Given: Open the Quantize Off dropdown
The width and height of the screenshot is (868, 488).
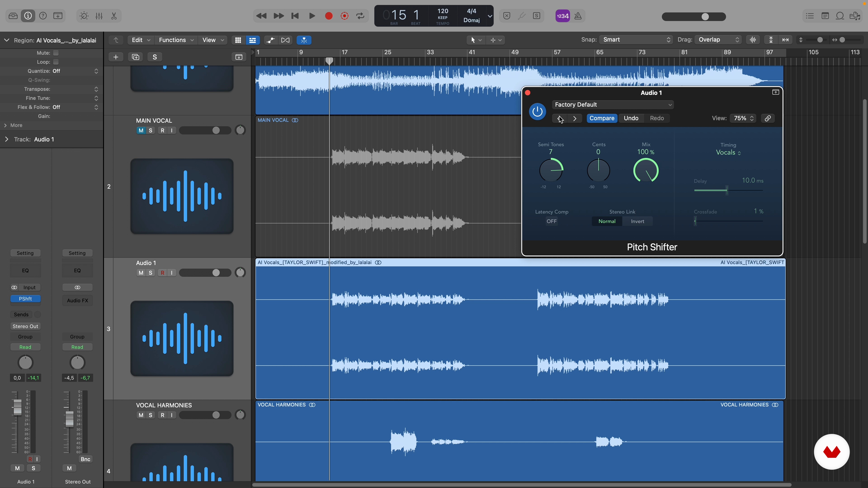Looking at the screenshot, I should point(75,71).
